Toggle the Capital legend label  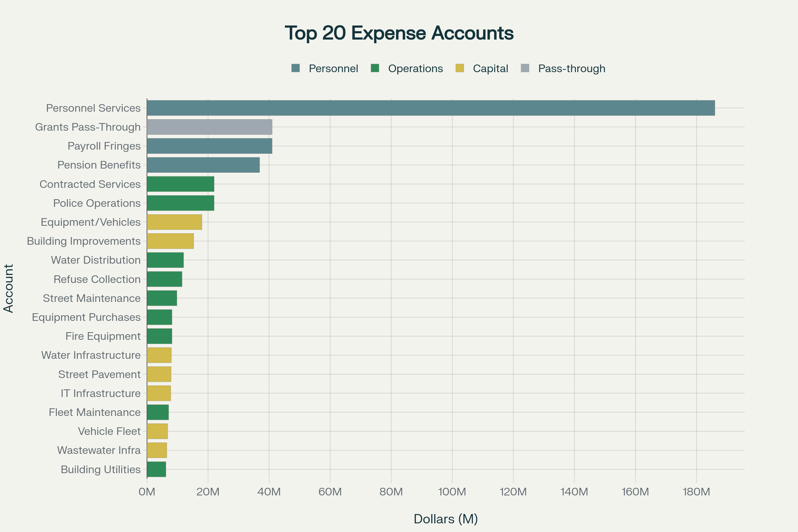(490, 68)
